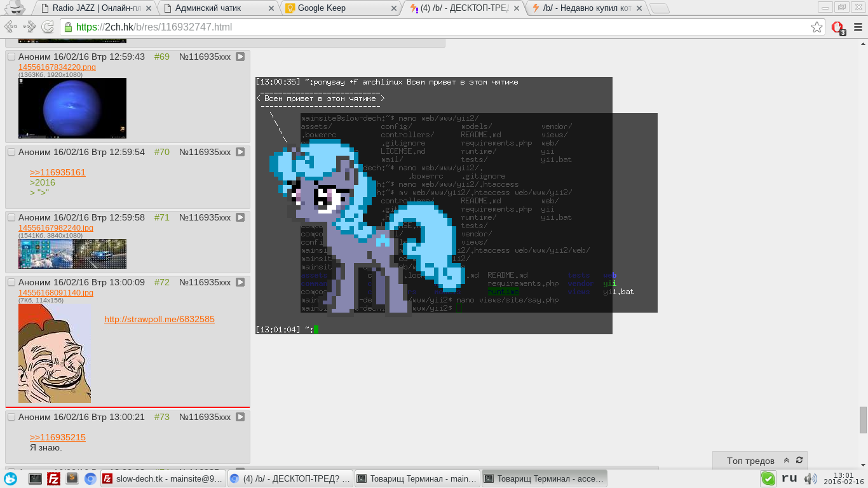Screen dimensions: 868x488
Task: Open the KDE-style start menu icon
Action: coord(10,478)
